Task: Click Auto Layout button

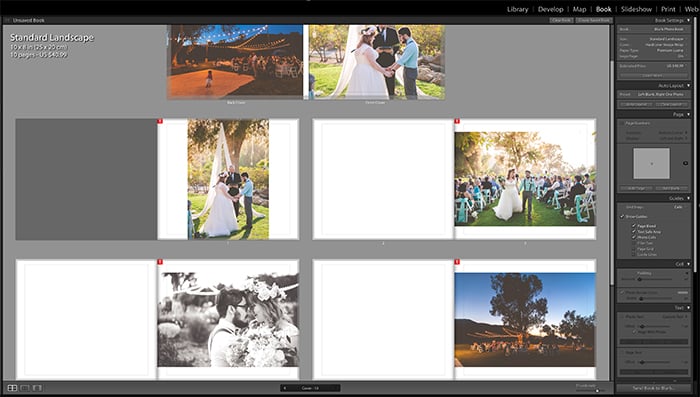Action: pos(637,104)
